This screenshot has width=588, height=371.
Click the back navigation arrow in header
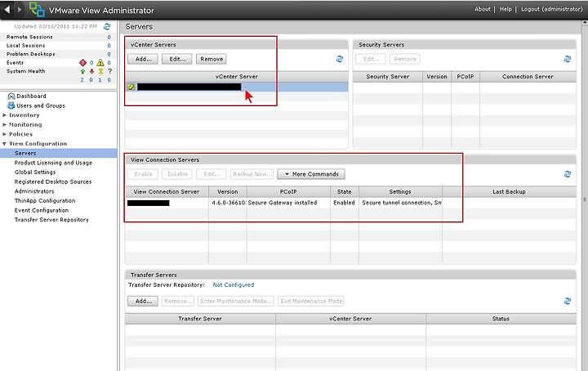7,9
